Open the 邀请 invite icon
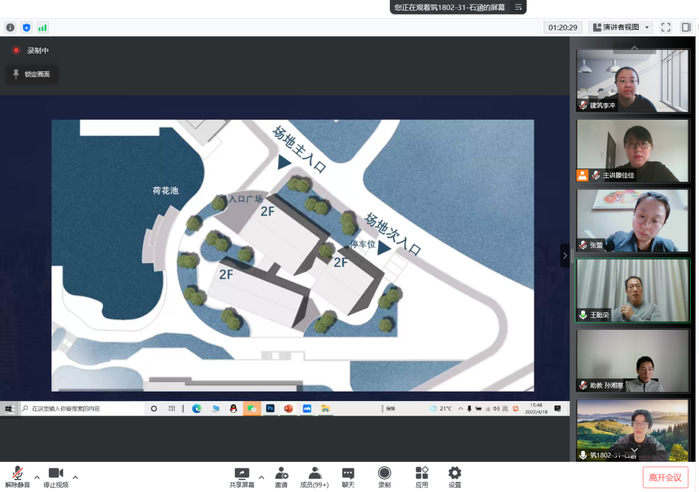This screenshot has width=699, height=492. coord(282,472)
